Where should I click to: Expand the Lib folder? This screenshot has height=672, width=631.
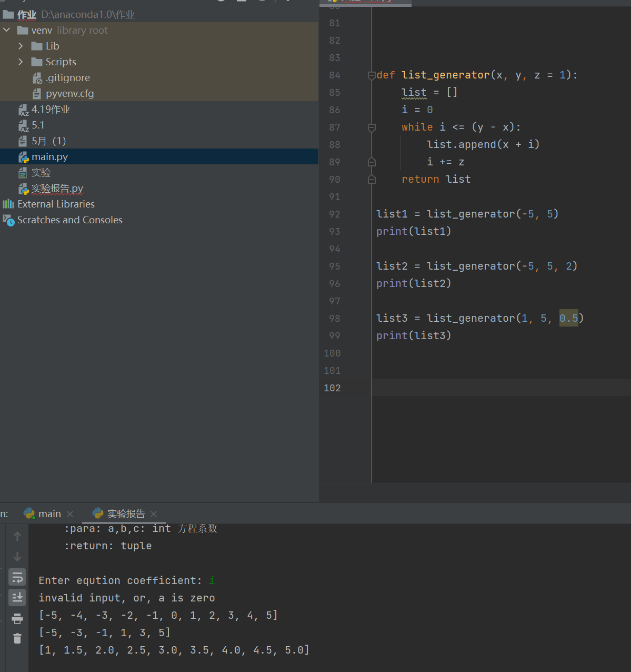(x=21, y=46)
